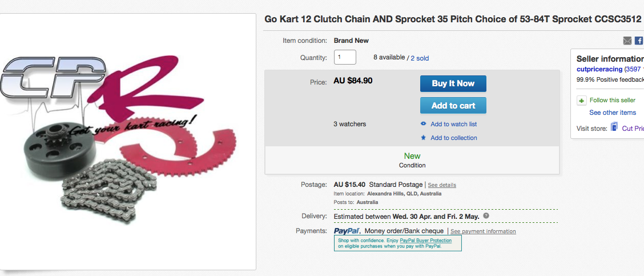Click the Add to watch list link
Screen dimensions: 644x276
click(453, 124)
